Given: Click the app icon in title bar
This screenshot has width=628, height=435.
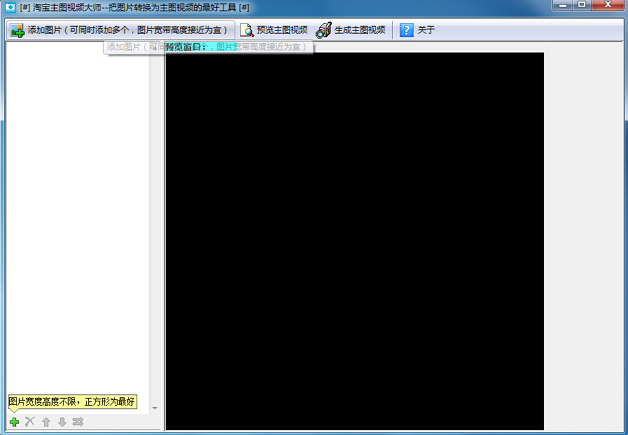Looking at the screenshot, I should (10, 7).
